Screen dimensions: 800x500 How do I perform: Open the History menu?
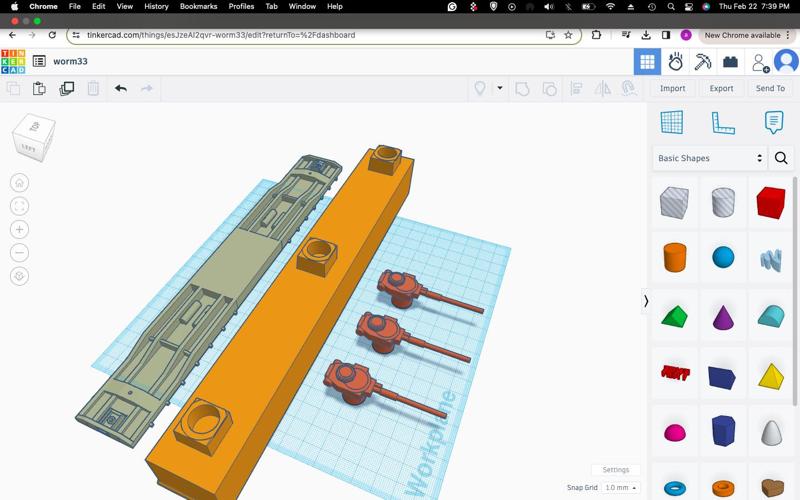coord(156,6)
